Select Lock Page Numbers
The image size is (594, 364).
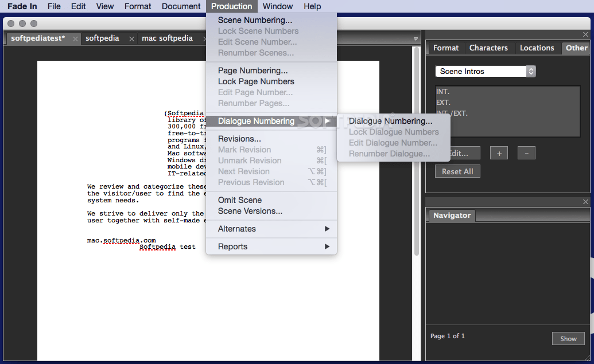271,81
